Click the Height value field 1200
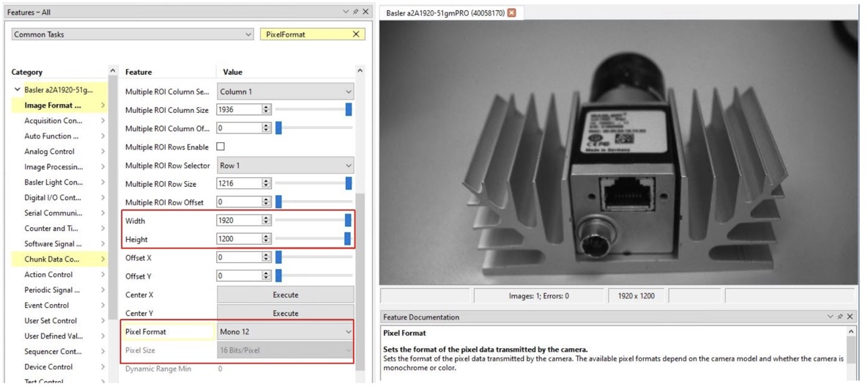868x387 pixels. click(x=239, y=239)
